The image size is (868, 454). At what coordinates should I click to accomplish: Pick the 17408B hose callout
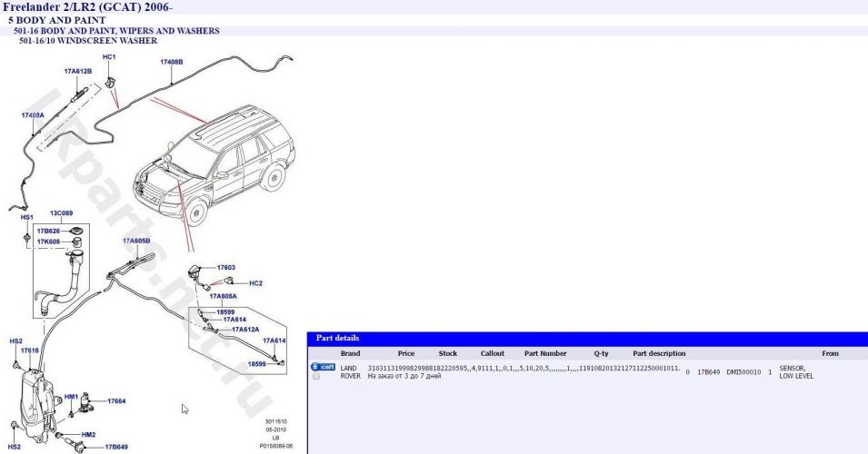172,62
